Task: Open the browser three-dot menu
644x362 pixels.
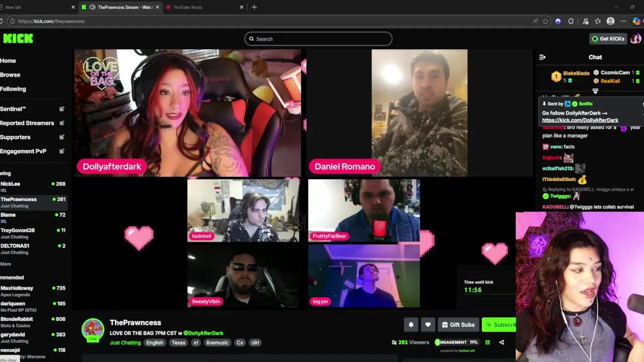Action: tap(623, 21)
